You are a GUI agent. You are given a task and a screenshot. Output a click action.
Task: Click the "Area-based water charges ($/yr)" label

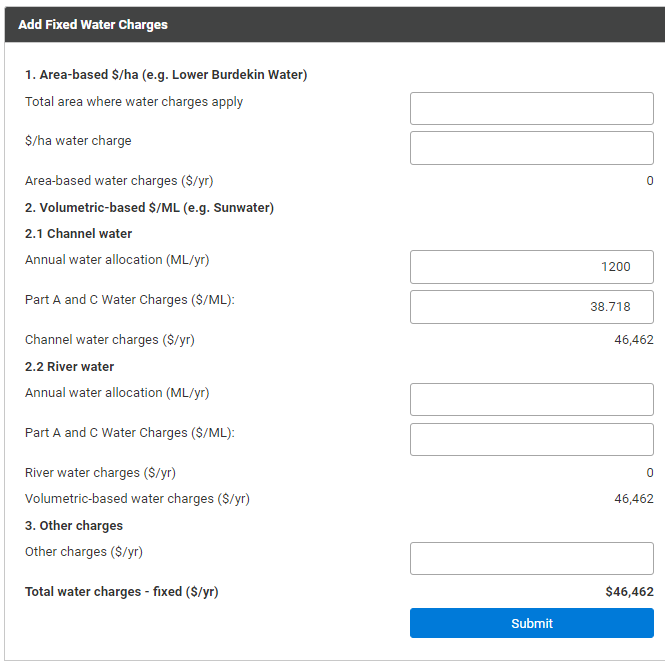pyautogui.click(x=119, y=181)
